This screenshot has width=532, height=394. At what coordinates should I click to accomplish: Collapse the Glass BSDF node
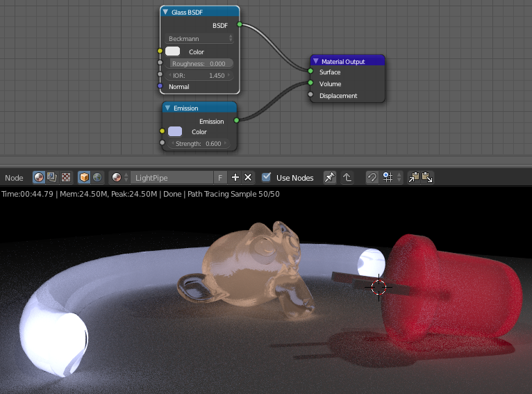coord(165,12)
